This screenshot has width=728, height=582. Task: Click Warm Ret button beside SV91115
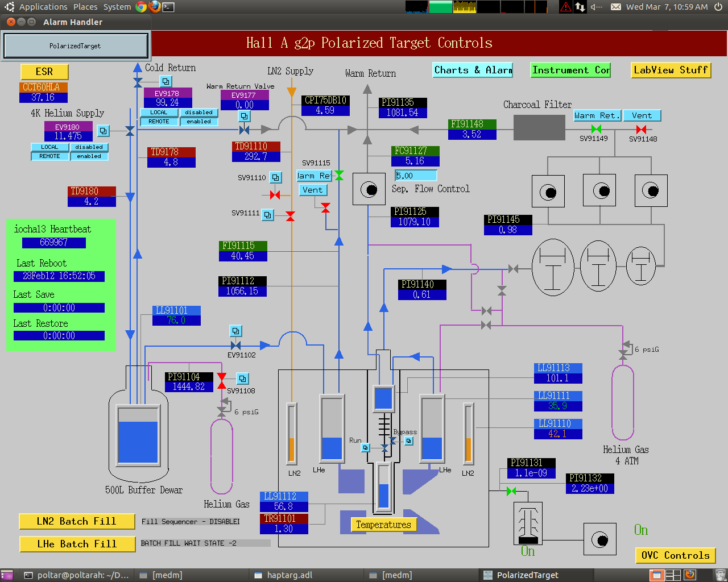315,176
